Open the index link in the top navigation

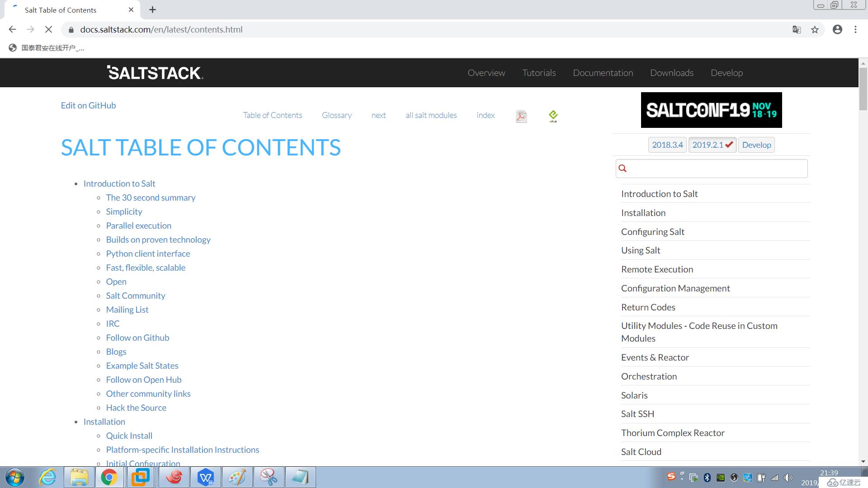[486, 115]
